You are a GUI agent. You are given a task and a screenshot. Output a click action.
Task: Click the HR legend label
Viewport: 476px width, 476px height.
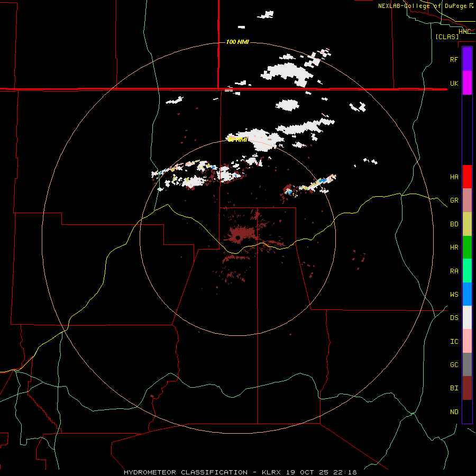pyautogui.click(x=454, y=248)
